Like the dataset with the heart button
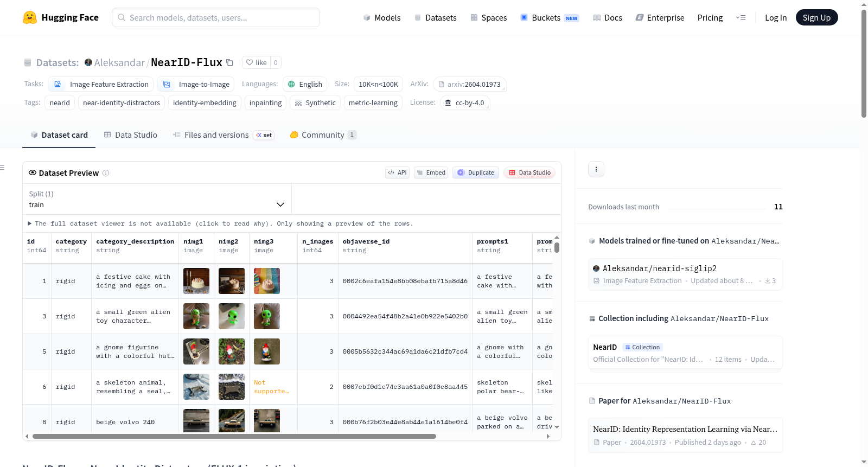 pos(256,62)
